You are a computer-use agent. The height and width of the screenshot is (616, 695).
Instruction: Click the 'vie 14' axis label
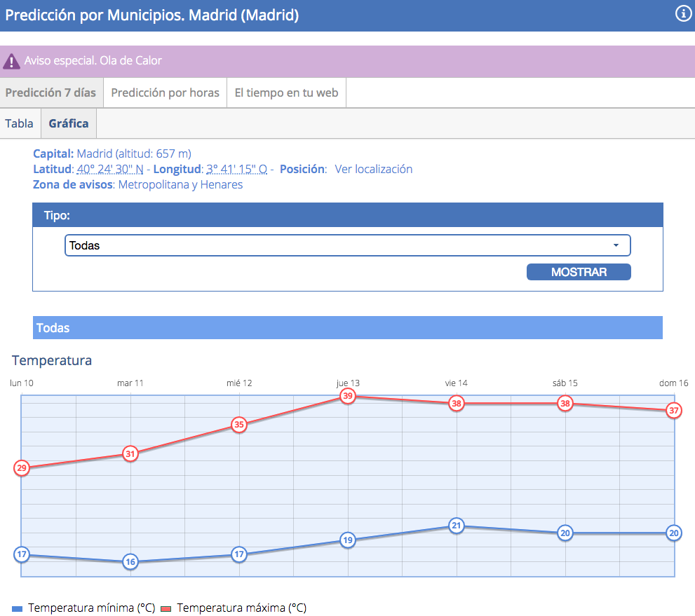(456, 383)
